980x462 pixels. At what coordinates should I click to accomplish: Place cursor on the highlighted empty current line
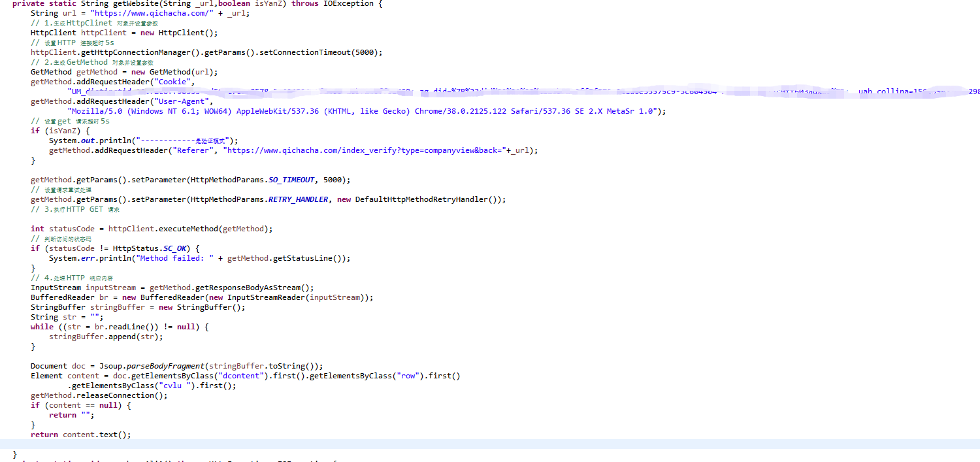click(x=490, y=444)
